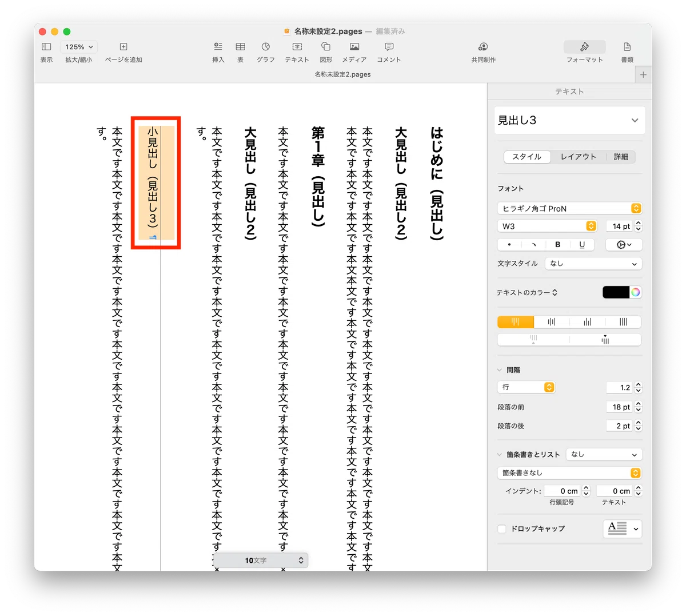The image size is (686, 616).
Task: Open the テキストのカラー type popup
Action: click(527, 292)
